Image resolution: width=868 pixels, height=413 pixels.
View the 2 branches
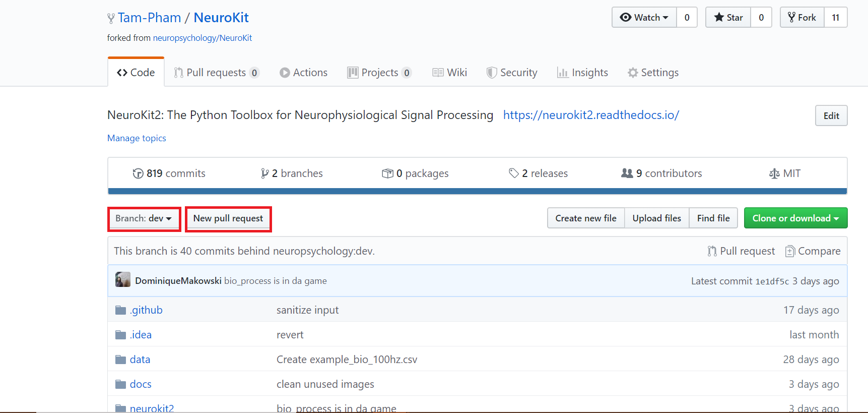click(x=292, y=173)
